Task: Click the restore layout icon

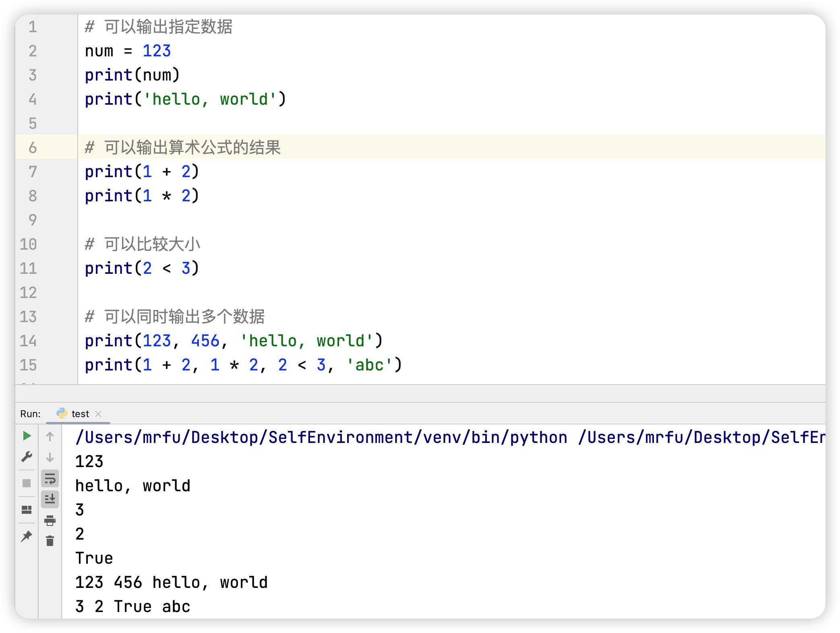Action: [x=27, y=510]
